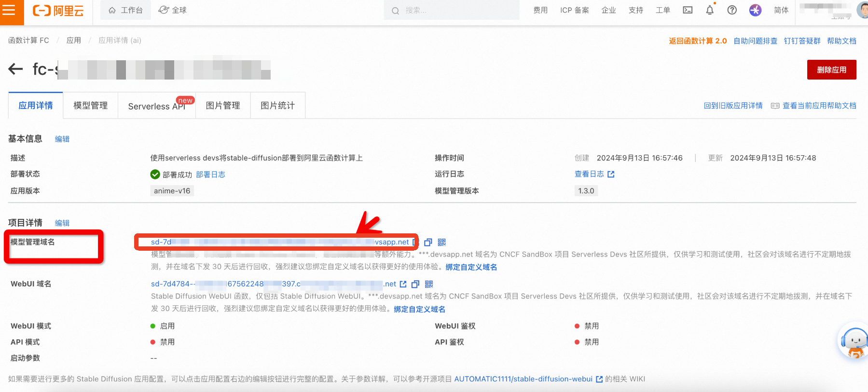Click the 禁用 API 鉴权 status
The image size is (868, 392).
(x=591, y=342)
